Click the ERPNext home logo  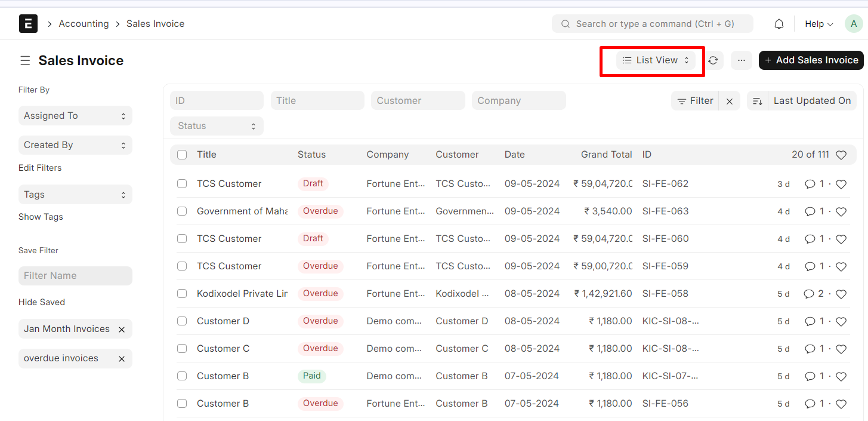28,24
